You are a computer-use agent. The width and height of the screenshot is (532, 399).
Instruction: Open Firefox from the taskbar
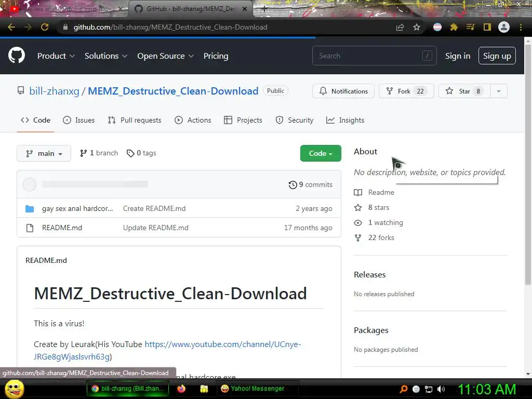click(181, 389)
